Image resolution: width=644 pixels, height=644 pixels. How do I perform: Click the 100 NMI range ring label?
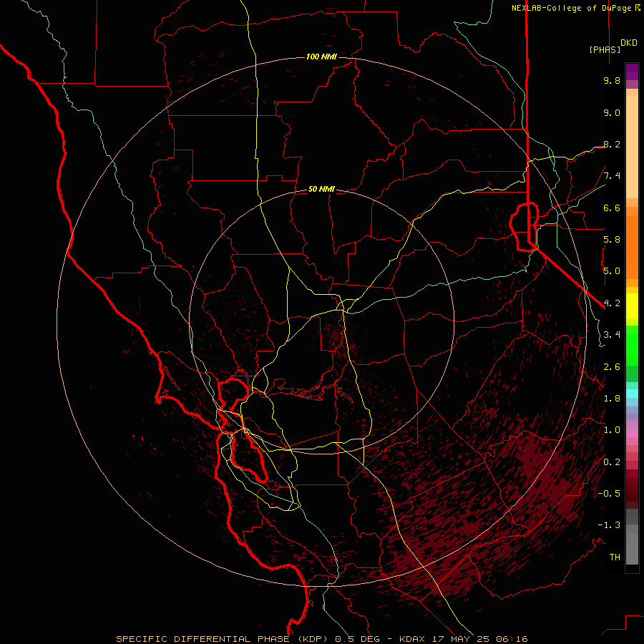tap(321, 57)
